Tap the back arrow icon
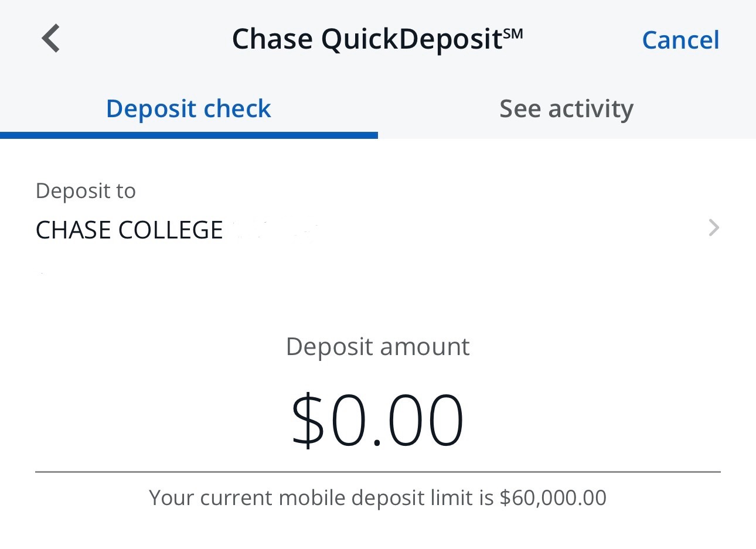This screenshot has height=549, width=756. coord(51,39)
